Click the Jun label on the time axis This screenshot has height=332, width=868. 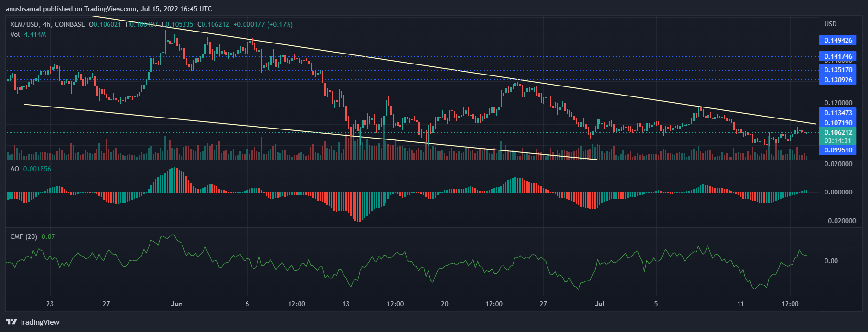177,304
